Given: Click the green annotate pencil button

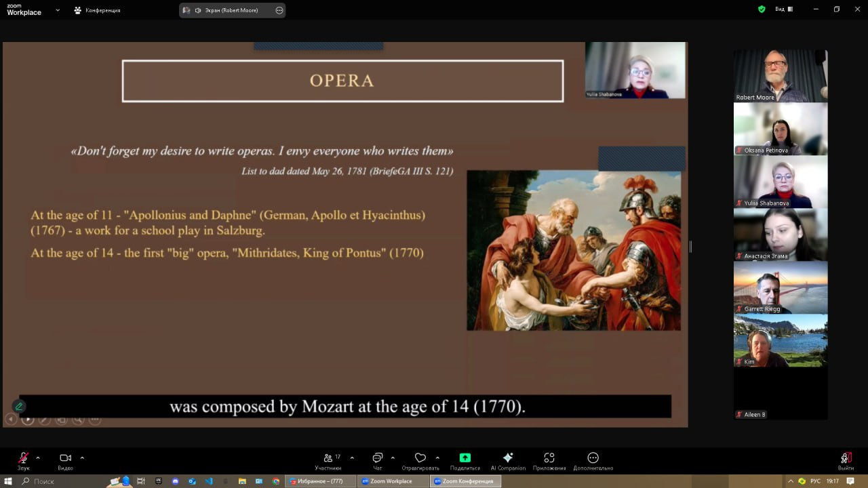Looking at the screenshot, I should click(x=19, y=406).
